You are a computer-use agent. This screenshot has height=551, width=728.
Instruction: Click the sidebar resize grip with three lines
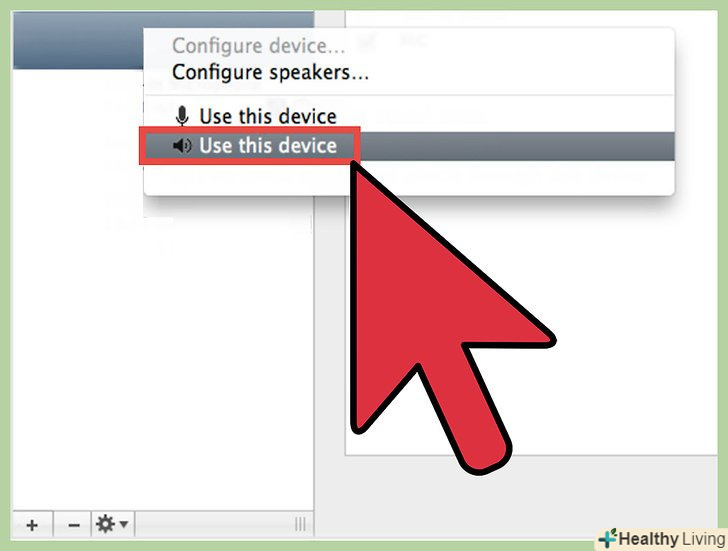(x=300, y=525)
